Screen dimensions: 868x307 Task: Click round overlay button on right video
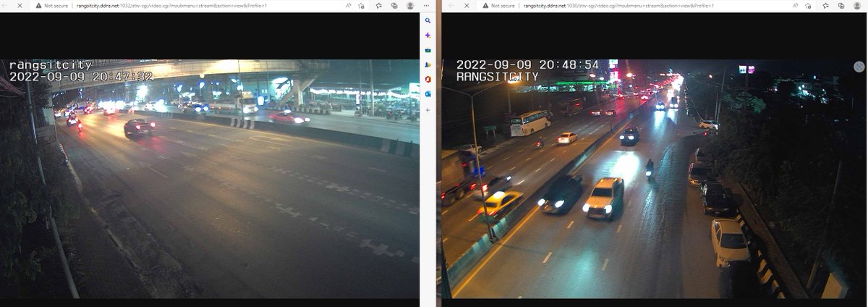click(859, 66)
